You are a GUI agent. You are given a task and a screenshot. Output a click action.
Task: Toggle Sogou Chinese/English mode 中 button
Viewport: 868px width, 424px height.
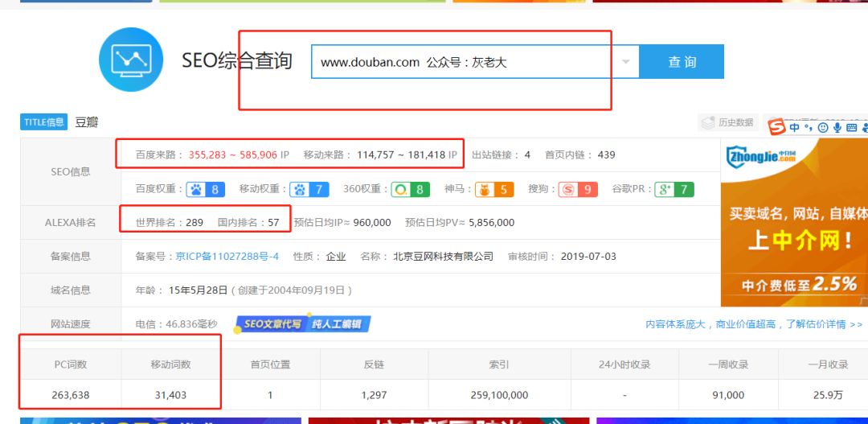click(795, 127)
